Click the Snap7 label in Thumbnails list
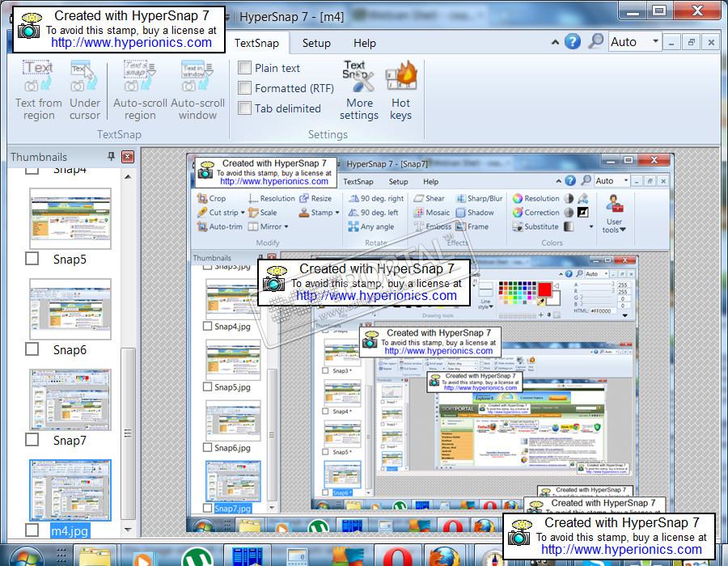The width and height of the screenshot is (728, 566). (70, 440)
